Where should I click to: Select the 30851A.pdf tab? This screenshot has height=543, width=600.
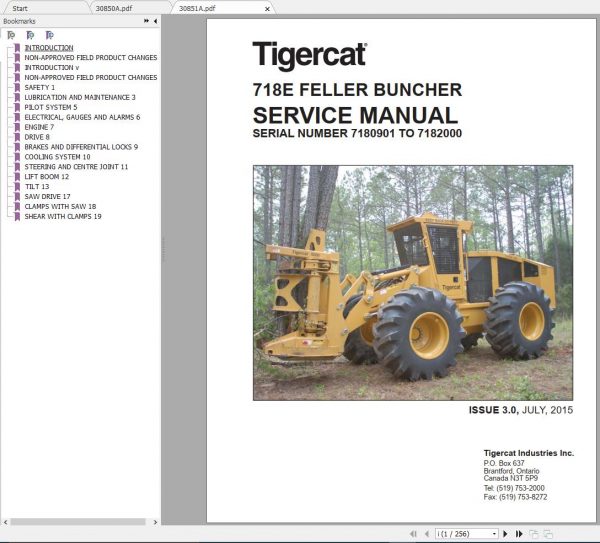[x=197, y=8]
